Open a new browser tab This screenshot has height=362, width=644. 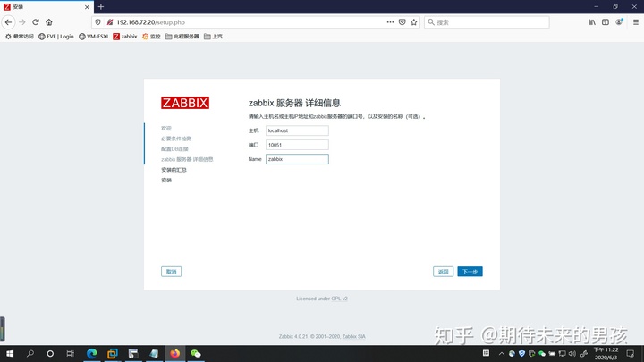(x=101, y=7)
